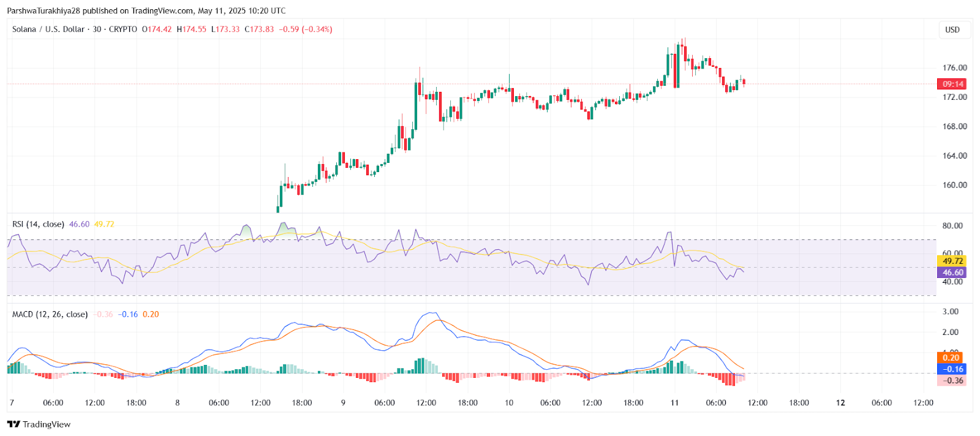Click the red 09:14 countdown price tag

952,84
